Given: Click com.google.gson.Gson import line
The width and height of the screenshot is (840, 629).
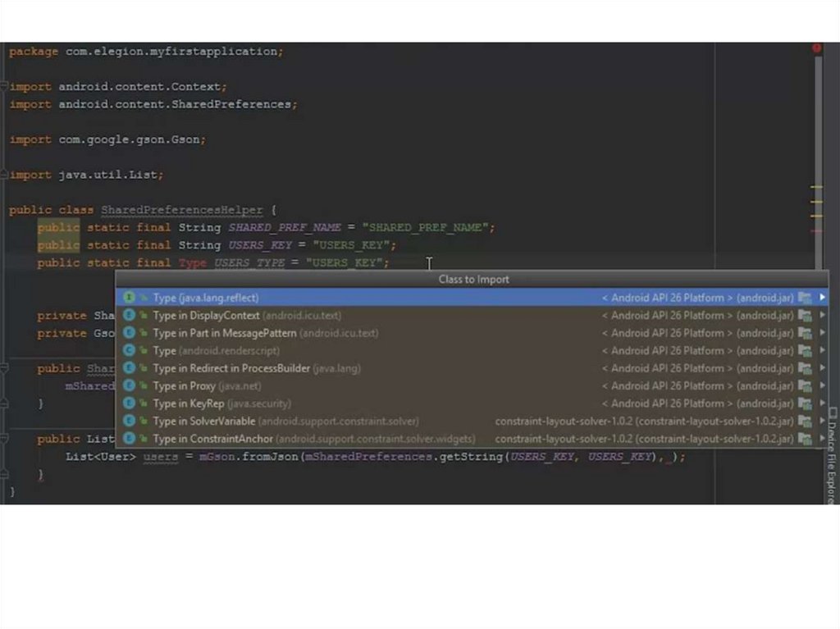Looking at the screenshot, I should pyautogui.click(x=107, y=139).
